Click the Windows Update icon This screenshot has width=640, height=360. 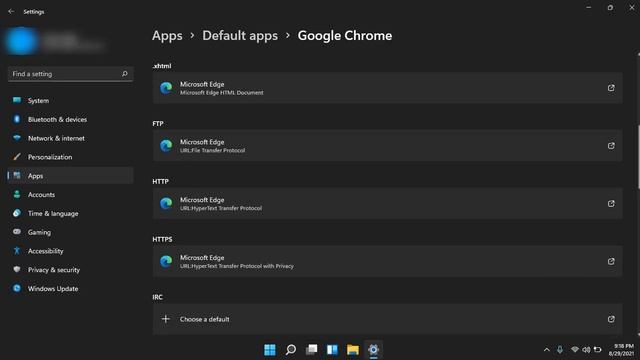pos(17,288)
